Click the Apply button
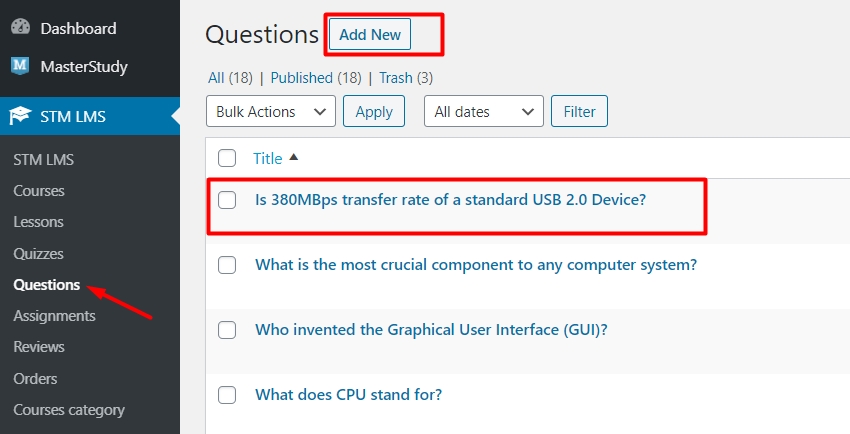This screenshot has width=850, height=434. (x=374, y=112)
